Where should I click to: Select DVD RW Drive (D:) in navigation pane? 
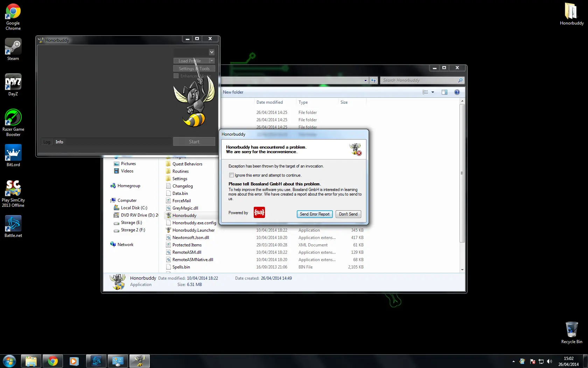[x=136, y=215]
